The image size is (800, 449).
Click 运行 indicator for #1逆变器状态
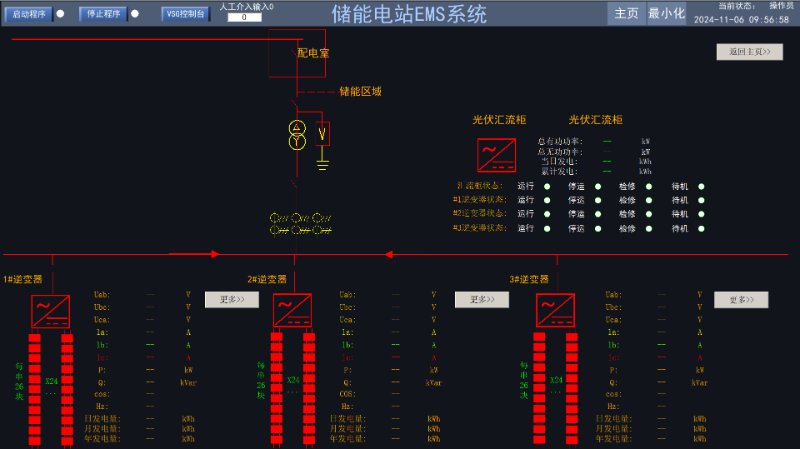[547, 200]
